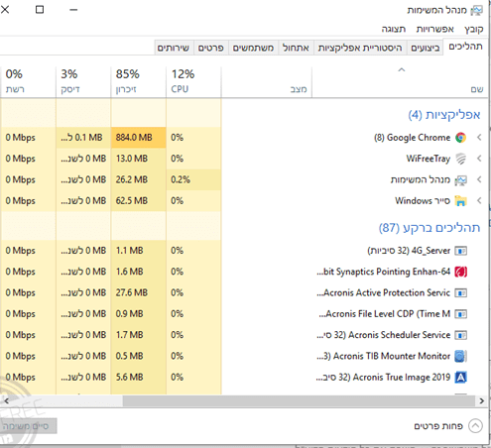Select the Acronis Active Protection Service icon
The height and width of the screenshot is (448, 491).
[461, 293]
